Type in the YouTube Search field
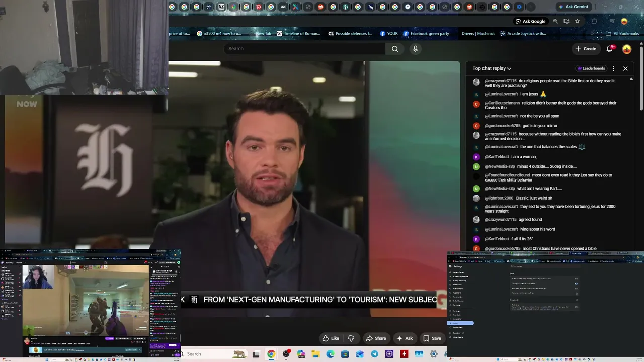This screenshot has width=644, height=362. point(305,49)
